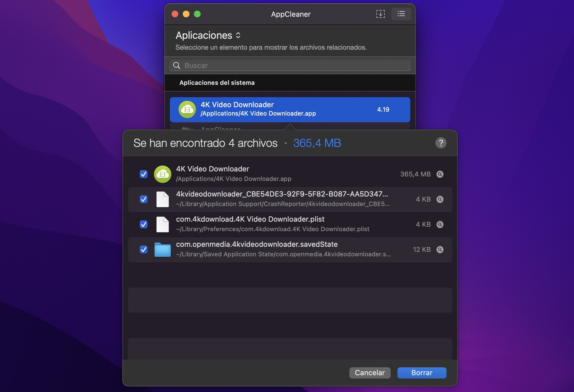Click the 365,4 MB total size label
The width and height of the screenshot is (574, 392).
pos(317,143)
